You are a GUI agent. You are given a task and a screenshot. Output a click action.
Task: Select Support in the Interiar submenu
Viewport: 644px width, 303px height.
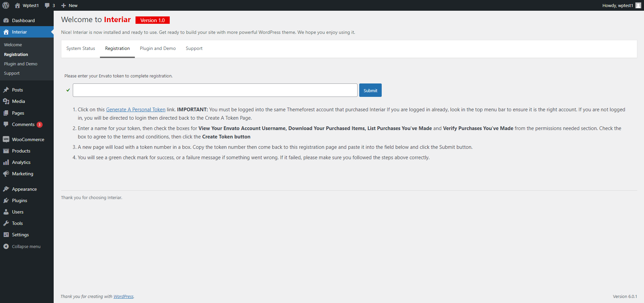point(12,73)
